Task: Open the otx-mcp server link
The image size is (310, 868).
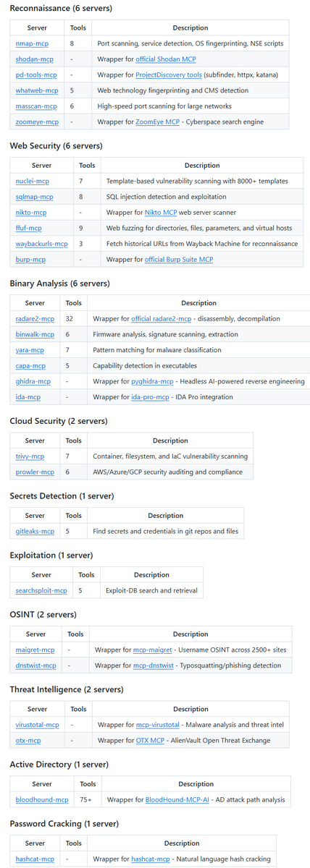Action: pyautogui.click(x=28, y=740)
